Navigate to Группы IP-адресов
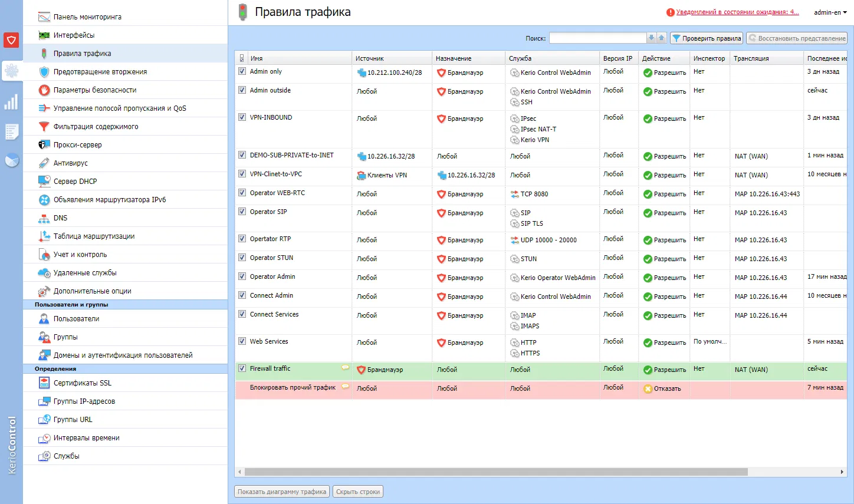The width and height of the screenshot is (854, 504). [x=125, y=401]
